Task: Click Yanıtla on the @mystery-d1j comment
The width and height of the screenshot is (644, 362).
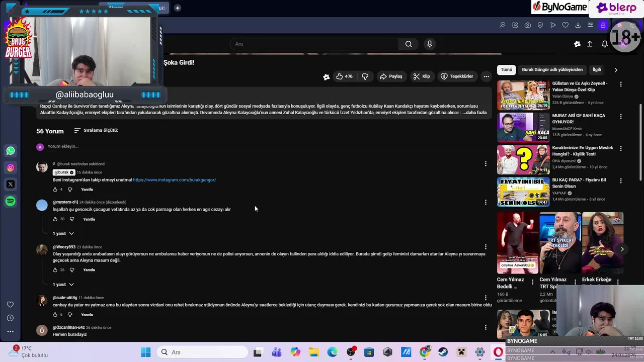Action: (89, 219)
